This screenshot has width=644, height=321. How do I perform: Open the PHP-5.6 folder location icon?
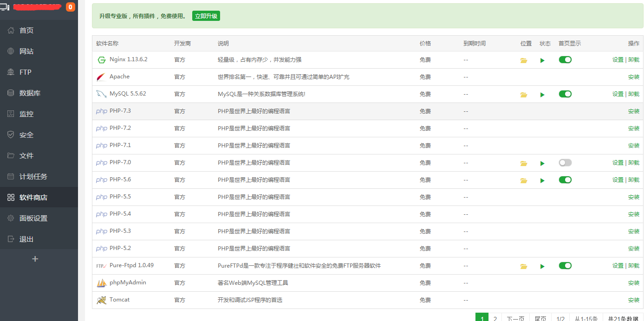click(524, 180)
